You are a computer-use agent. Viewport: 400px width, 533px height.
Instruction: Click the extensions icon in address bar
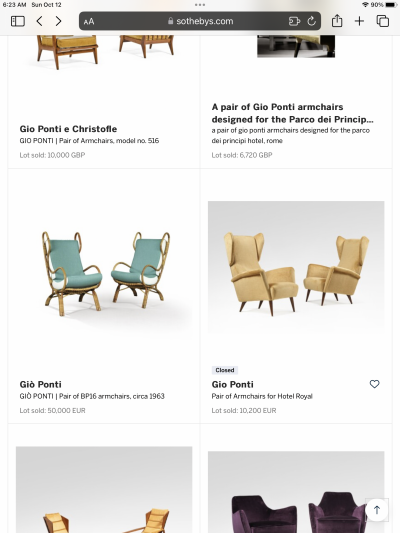[x=294, y=21]
